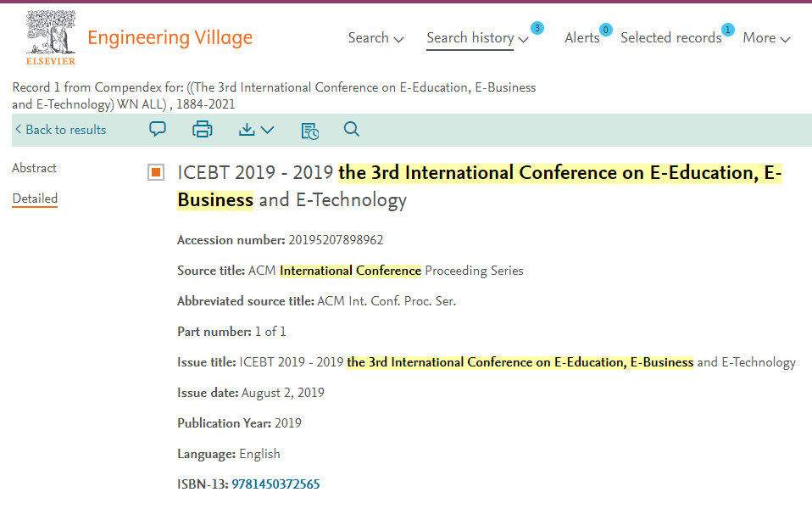Click Selected records badge showing 1
Image resolution: width=812 pixels, height=509 pixels.
(x=727, y=30)
